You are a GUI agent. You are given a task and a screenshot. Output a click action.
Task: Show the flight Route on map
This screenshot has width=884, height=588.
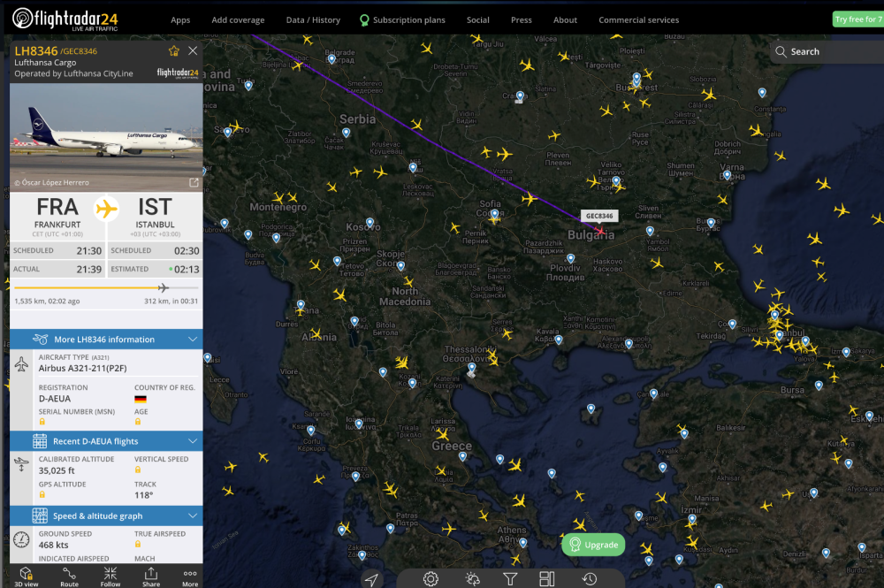point(69,577)
